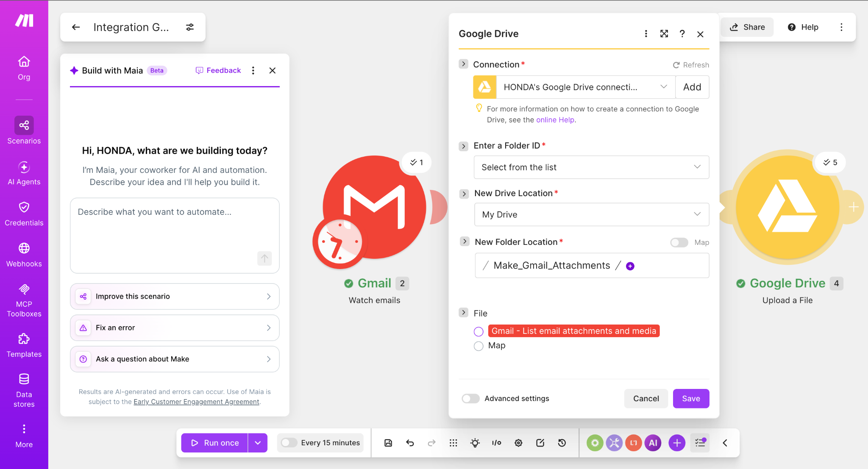Save the Google Drive module settings
The height and width of the screenshot is (469, 868).
click(691, 399)
